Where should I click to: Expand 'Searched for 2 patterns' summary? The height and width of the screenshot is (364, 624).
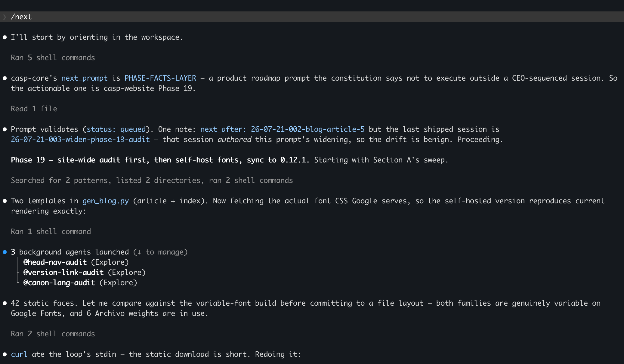click(x=152, y=180)
